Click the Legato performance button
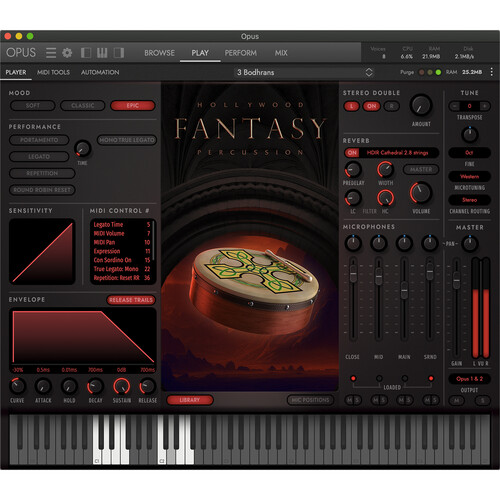500x500 pixels. tap(39, 157)
